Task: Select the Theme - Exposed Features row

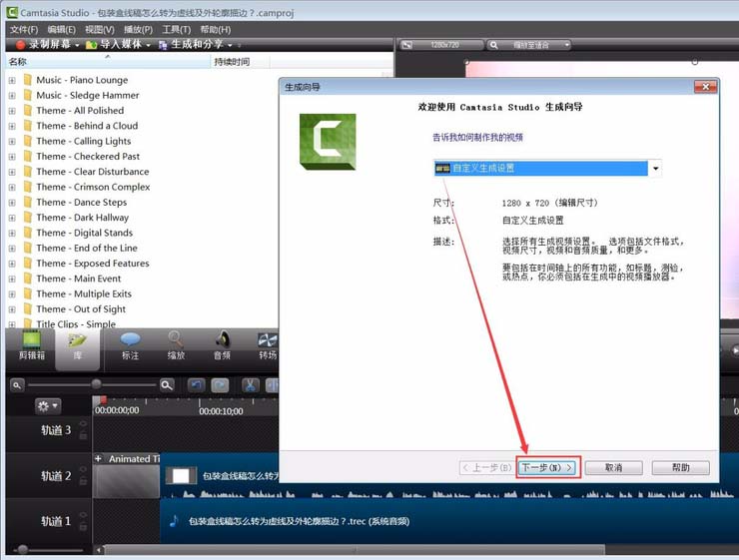Action: (93, 264)
